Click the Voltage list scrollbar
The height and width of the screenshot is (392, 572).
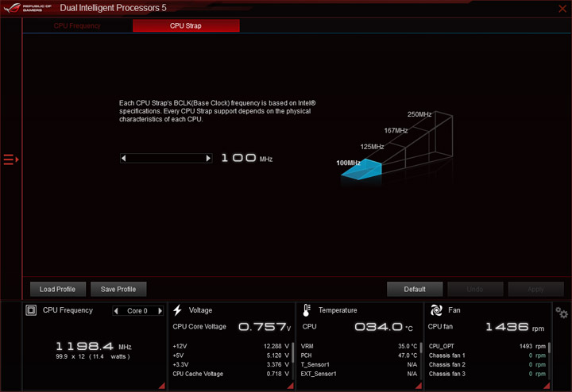pos(293,352)
